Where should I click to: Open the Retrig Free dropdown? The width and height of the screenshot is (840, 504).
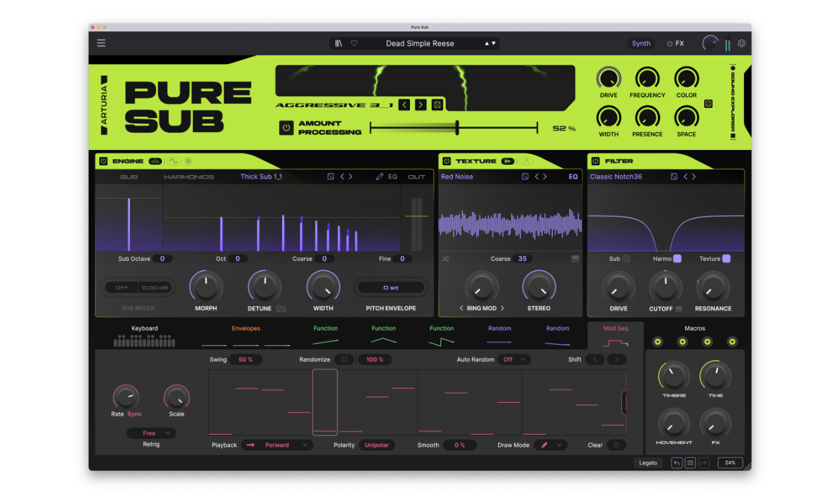151,433
